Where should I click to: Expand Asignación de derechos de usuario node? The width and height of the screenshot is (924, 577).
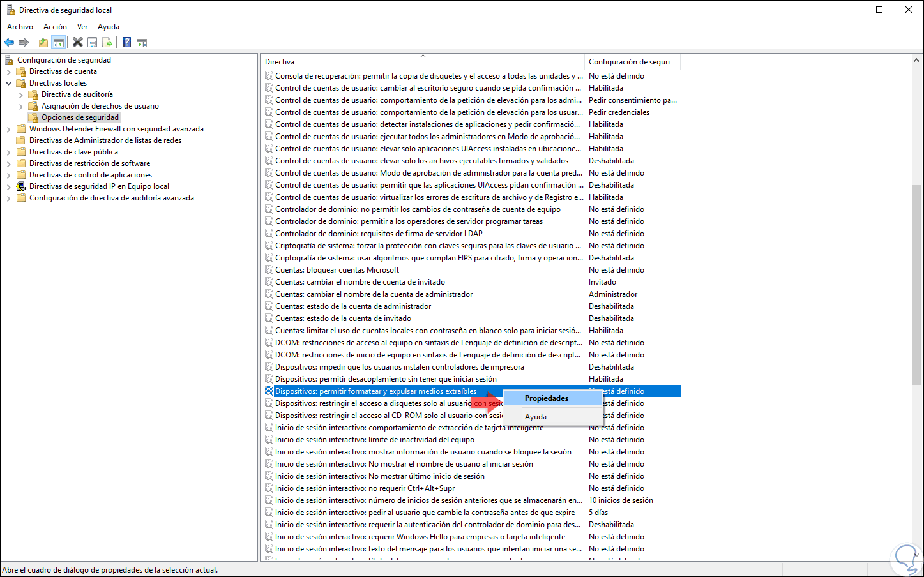point(21,106)
